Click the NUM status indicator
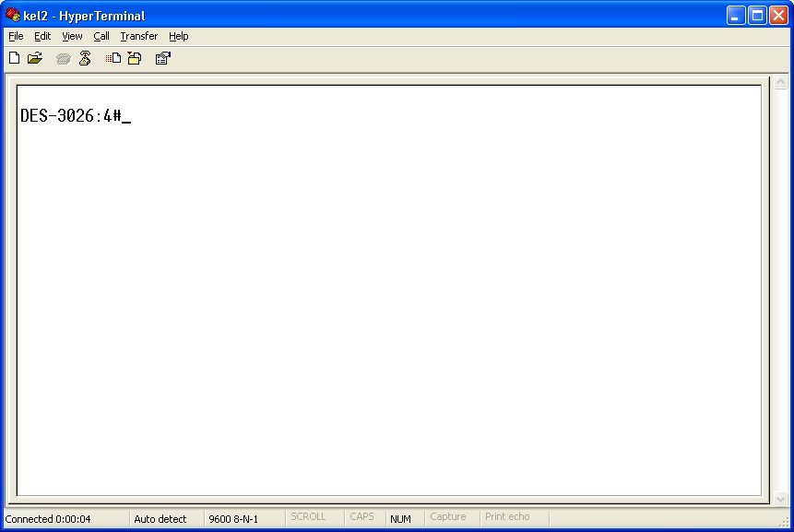 point(400,519)
